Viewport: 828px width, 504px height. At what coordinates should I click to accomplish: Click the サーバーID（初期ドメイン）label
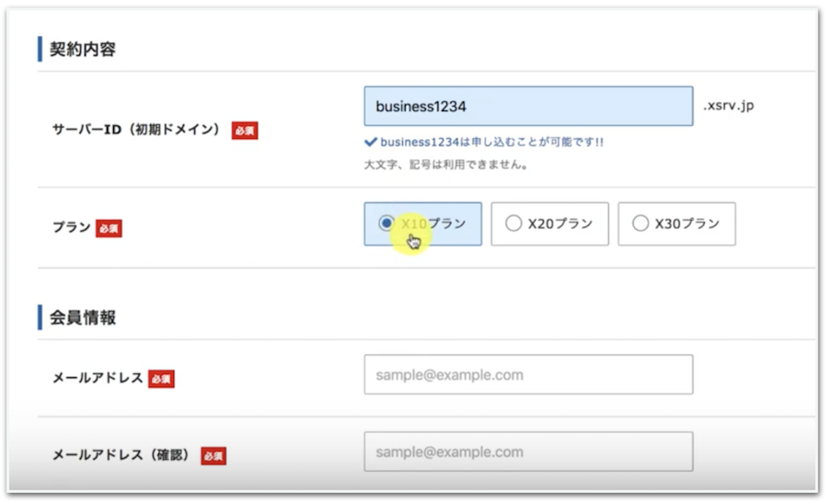[x=137, y=131]
